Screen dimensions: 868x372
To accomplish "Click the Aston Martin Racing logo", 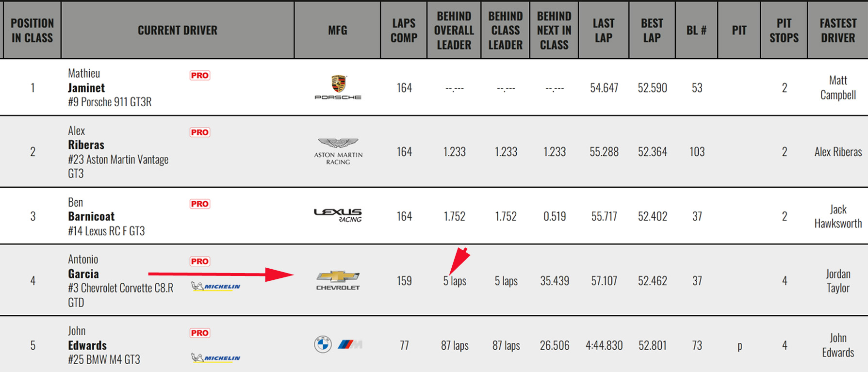I will (338, 151).
